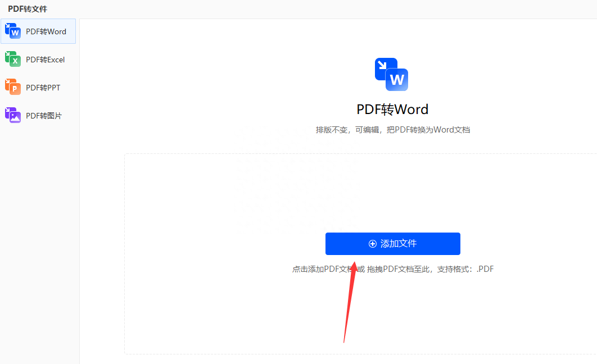Viewport: 597px width, 364px height.
Task: Open the PDF转PPT conversion mode
Action: 43,88
